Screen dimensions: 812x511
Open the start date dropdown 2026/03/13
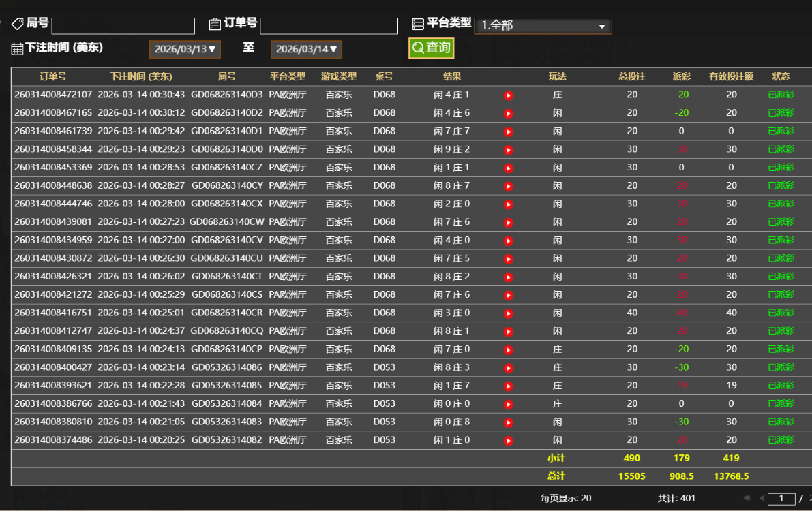pyautogui.click(x=185, y=49)
